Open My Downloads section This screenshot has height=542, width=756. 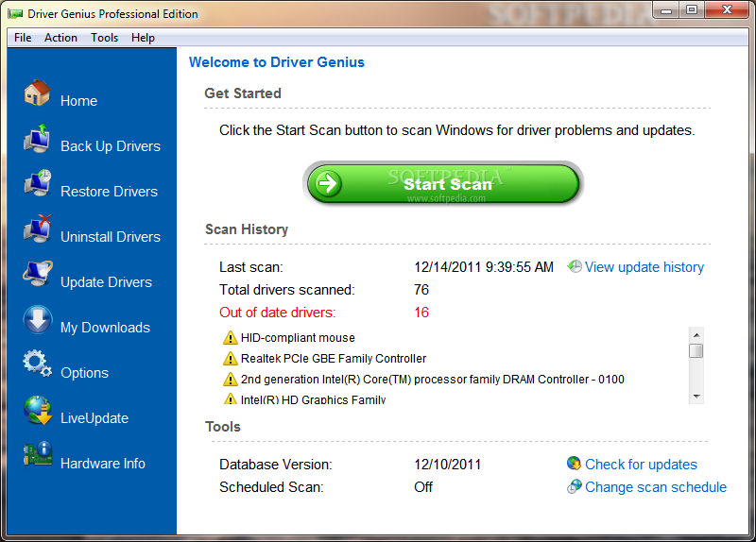click(x=105, y=328)
